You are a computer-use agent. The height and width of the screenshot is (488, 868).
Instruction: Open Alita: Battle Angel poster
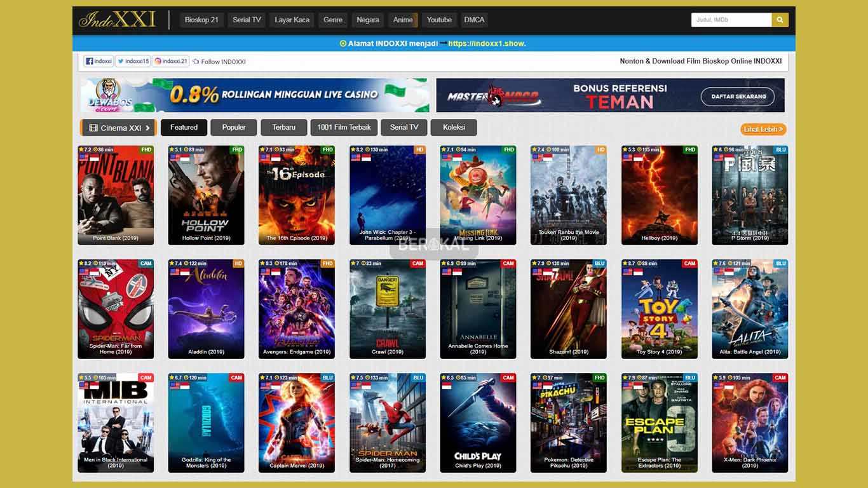(750, 309)
